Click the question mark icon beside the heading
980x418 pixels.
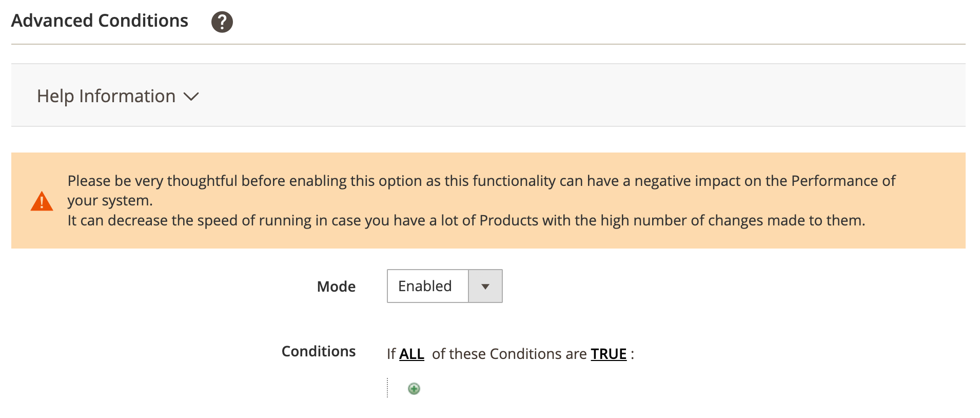pos(222,21)
